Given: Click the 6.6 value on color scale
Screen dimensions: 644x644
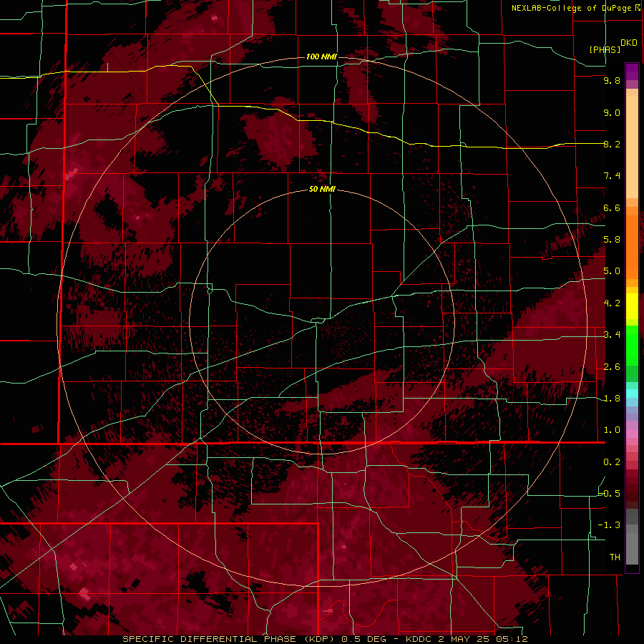Looking at the screenshot, I should pyautogui.click(x=612, y=208).
